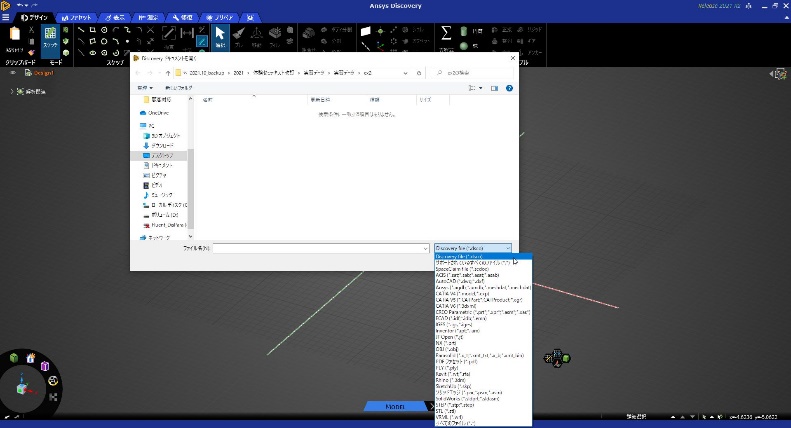The image size is (791, 428).
Task: Open the Prepare ribbon tab
Action: 219,17
